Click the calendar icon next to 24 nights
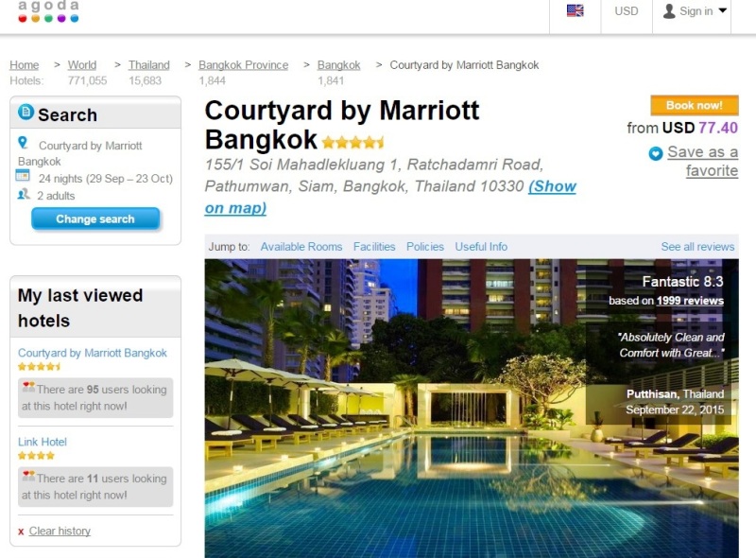756x558 pixels. coord(23,175)
